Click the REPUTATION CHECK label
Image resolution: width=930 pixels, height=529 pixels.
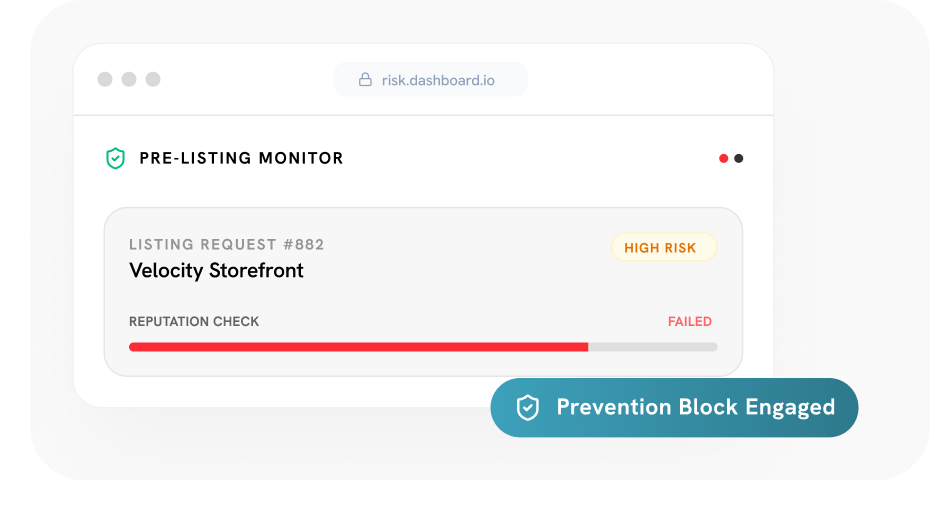point(194,322)
